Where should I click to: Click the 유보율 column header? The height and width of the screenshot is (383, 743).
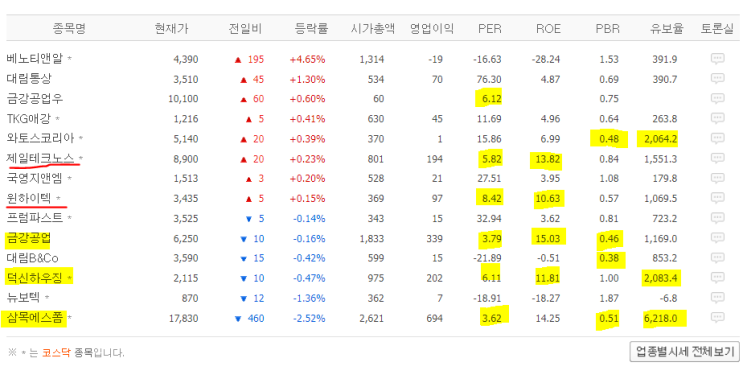point(666,29)
